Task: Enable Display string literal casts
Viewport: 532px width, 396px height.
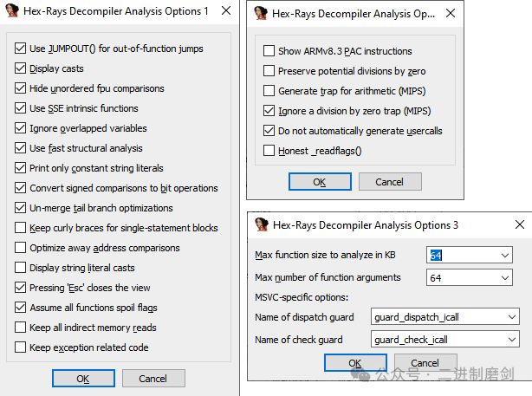Action: point(20,268)
